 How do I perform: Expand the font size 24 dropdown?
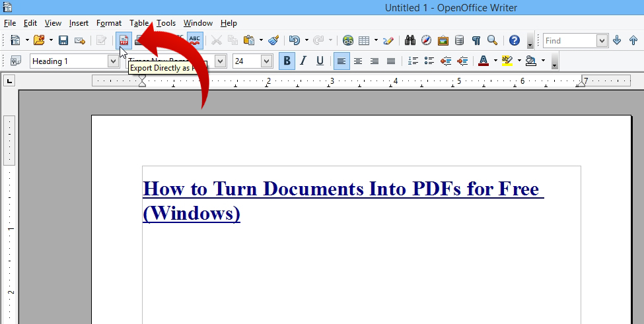point(267,61)
